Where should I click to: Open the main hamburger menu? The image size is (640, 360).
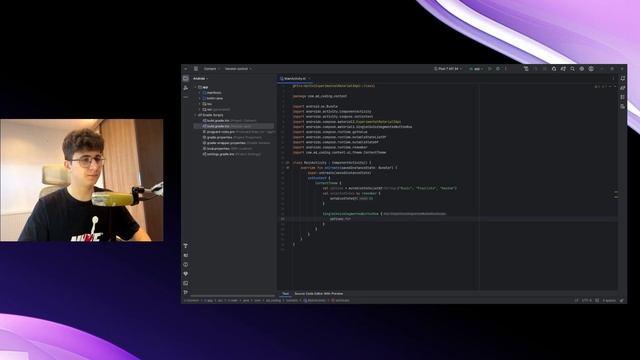click(x=196, y=69)
